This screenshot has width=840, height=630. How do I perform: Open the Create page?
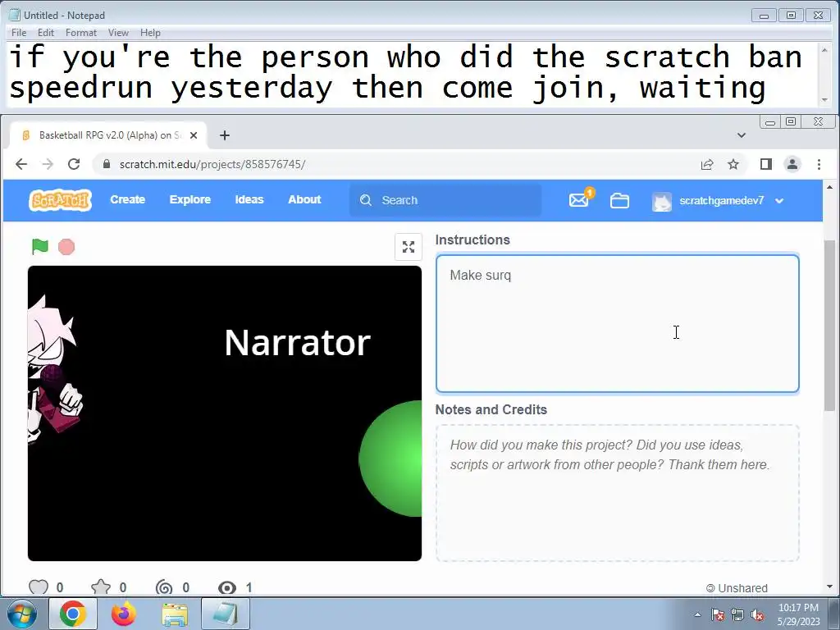tap(127, 199)
